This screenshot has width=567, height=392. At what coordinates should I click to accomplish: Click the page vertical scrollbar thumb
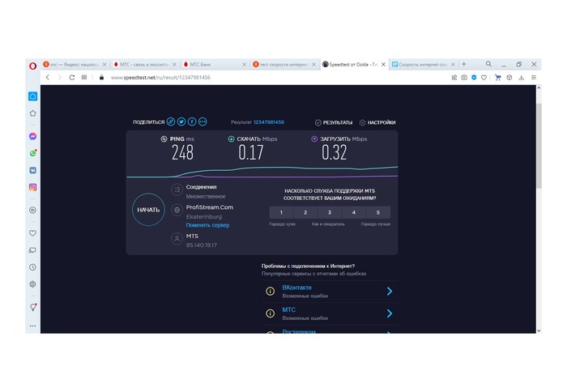[x=539, y=146]
